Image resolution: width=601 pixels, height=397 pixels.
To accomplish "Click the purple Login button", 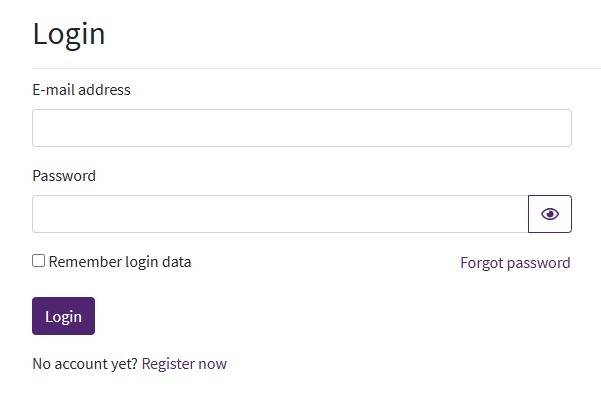I will 64,316.
